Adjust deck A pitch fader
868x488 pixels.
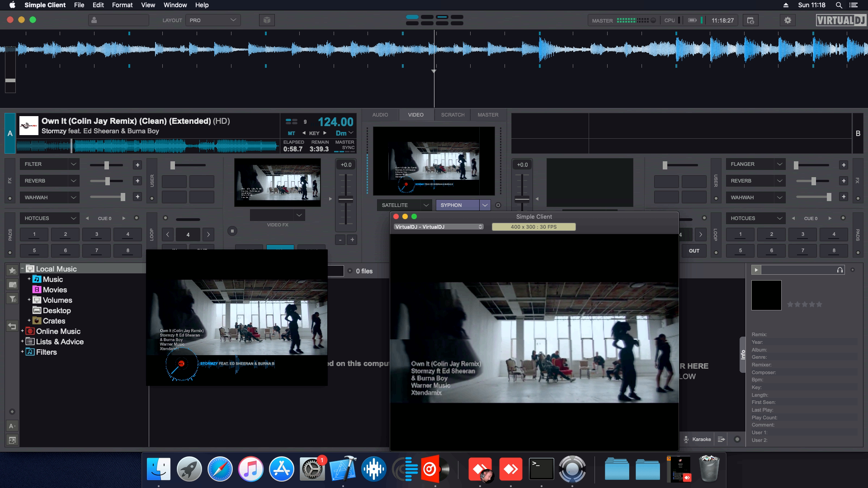click(x=346, y=199)
